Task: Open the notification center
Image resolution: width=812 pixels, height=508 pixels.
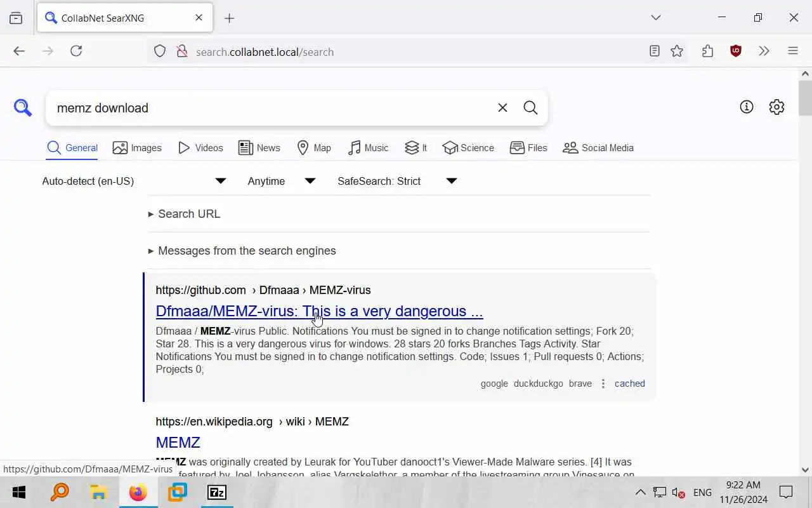Action: coord(786,492)
